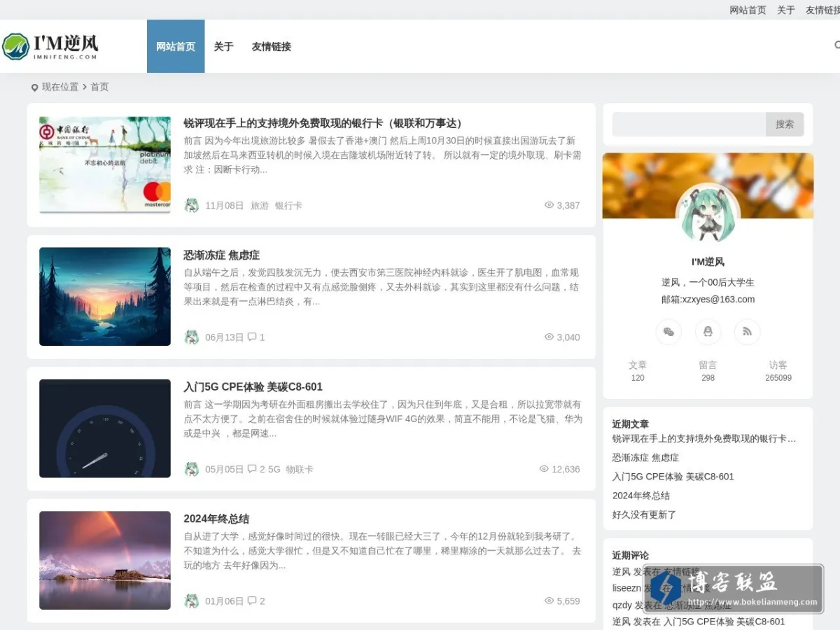
Task: Click the 文章 120 counter
Action: click(x=638, y=371)
